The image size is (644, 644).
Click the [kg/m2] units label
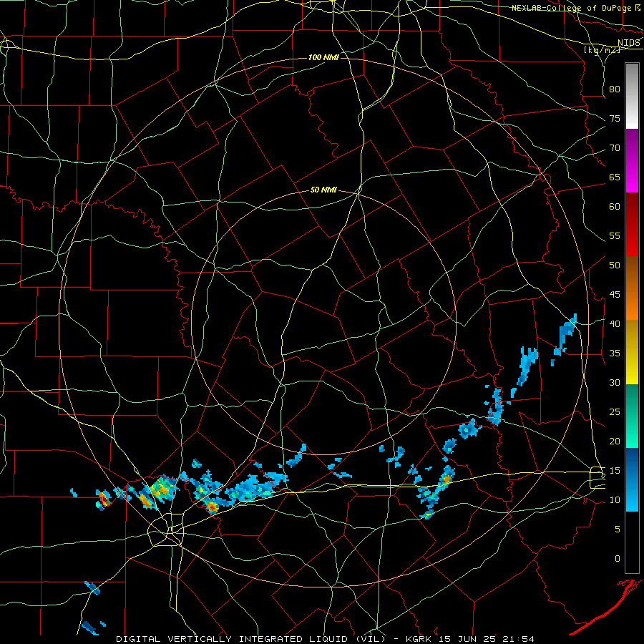pyautogui.click(x=602, y=50)
